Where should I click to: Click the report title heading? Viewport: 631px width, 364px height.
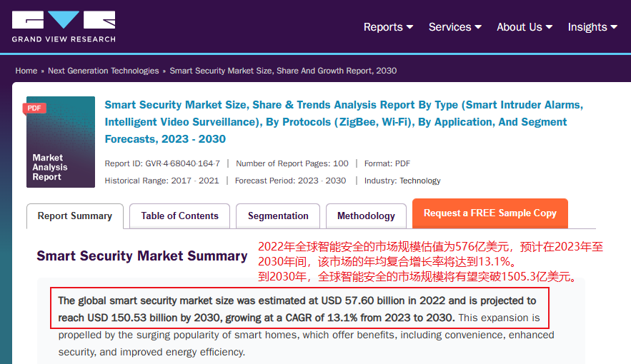344,122
